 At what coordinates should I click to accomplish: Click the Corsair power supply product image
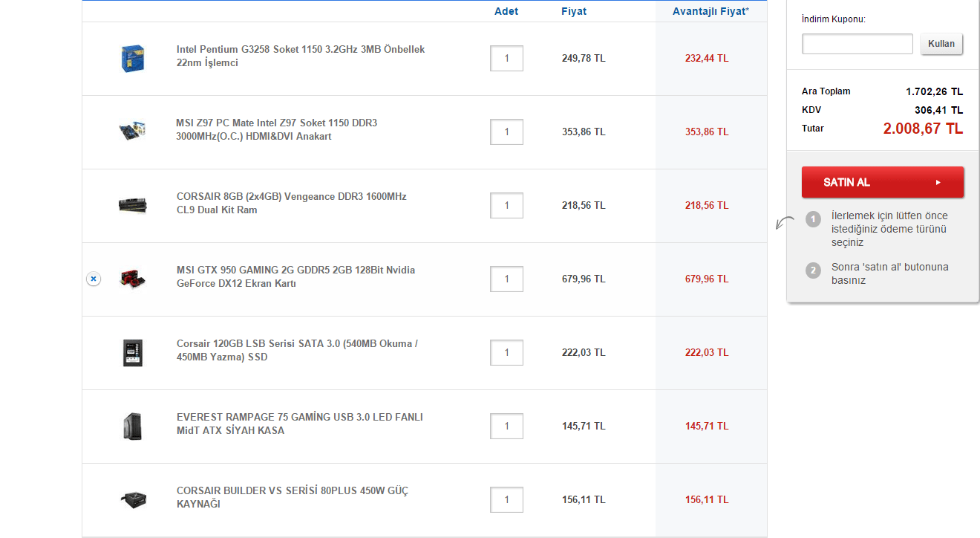point(132,499)
